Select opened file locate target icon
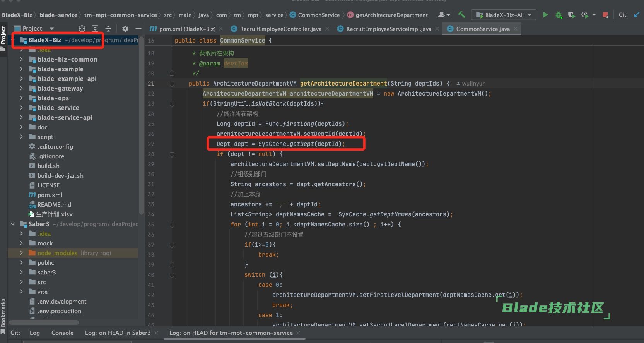Screen dimensions: 644x343 click(x=82, y=28)
